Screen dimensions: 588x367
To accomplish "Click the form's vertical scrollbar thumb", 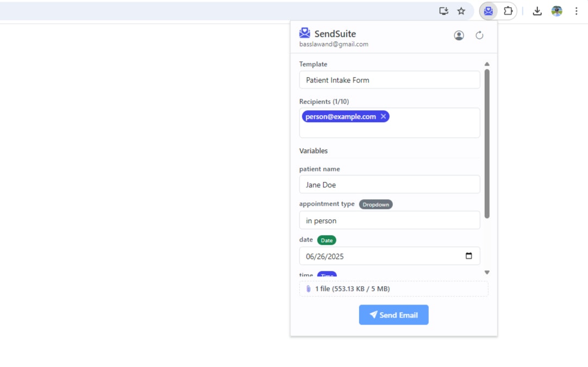I will pos(487,143).
